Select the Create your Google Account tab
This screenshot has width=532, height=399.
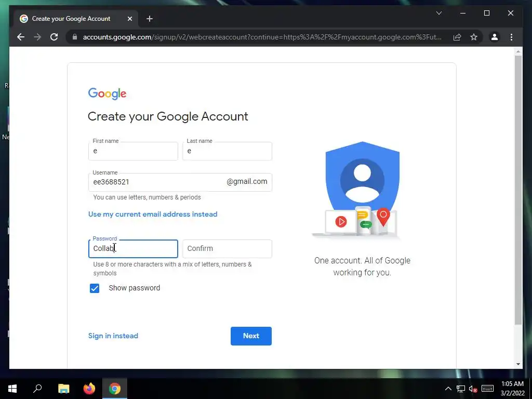click(x=76, y=19)
